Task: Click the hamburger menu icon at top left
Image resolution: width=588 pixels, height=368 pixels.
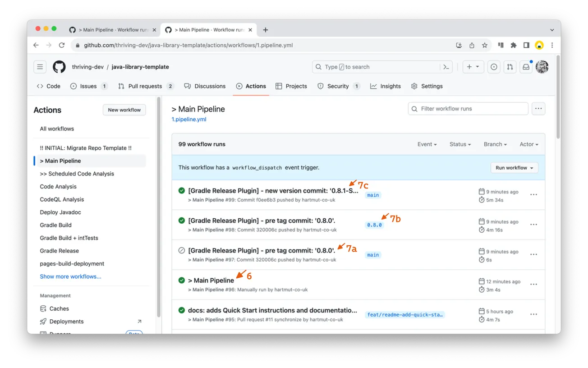Action: click(40, 66)
